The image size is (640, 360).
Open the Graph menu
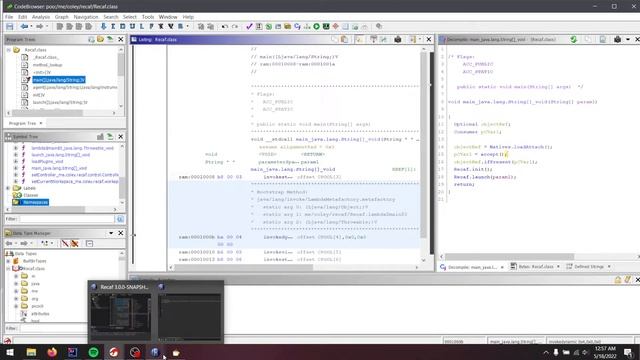pyautogui.click(x=62, y=17)
